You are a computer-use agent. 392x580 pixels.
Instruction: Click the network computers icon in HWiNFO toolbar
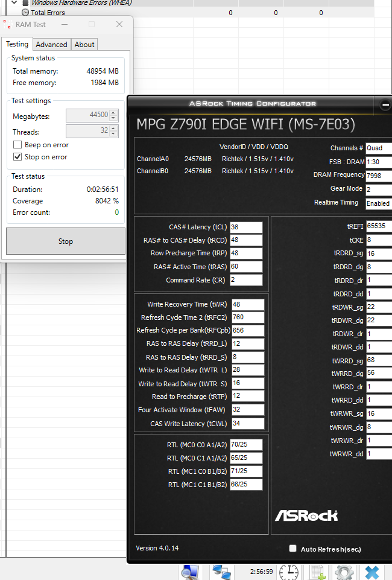tap(222, 572)
